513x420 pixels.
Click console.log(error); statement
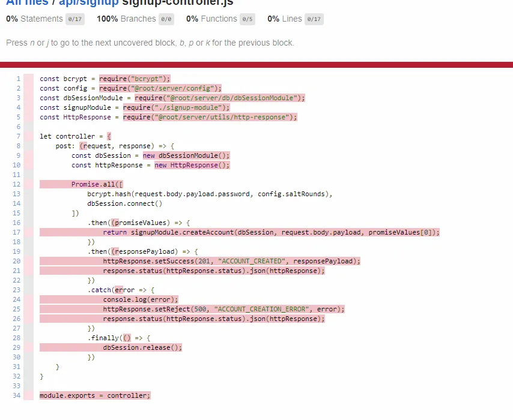[x=109, y=300]
